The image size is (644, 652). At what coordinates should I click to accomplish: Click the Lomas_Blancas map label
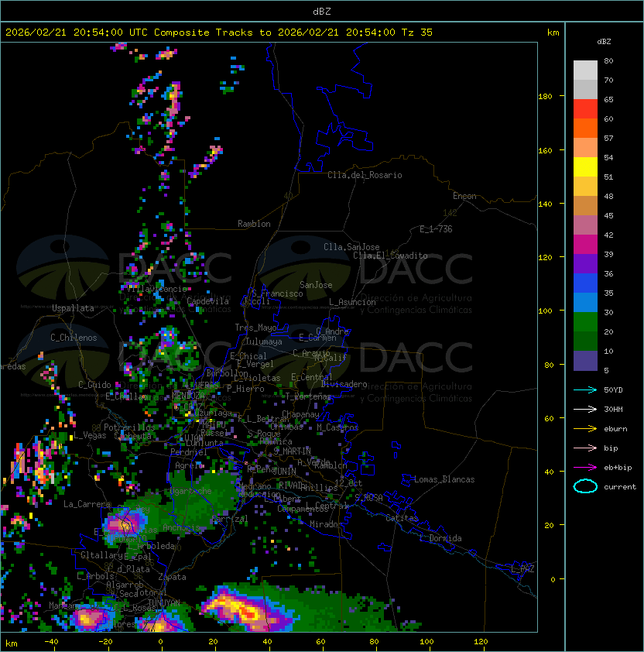pyautogui.click(x=444, y=479)
